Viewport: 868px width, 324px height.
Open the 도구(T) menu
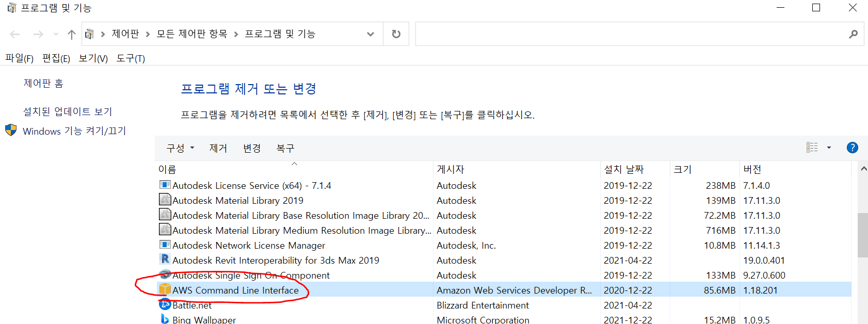pos(131,58)
